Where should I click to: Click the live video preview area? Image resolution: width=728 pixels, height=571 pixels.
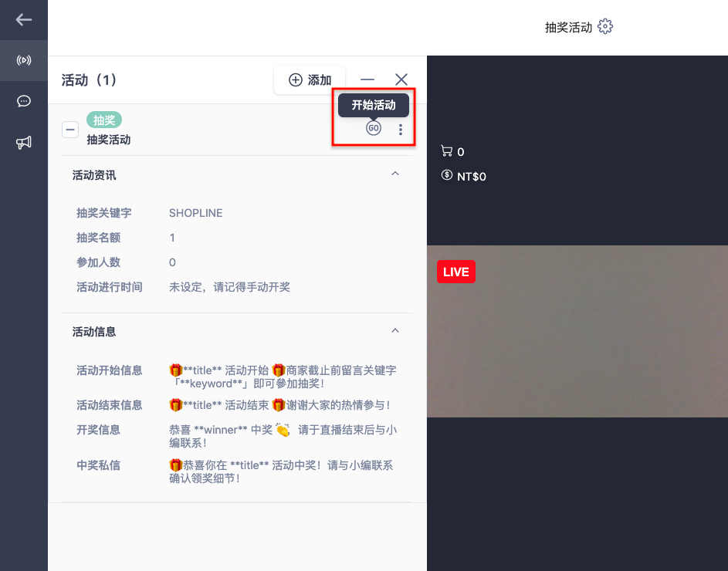pos(577,331)
